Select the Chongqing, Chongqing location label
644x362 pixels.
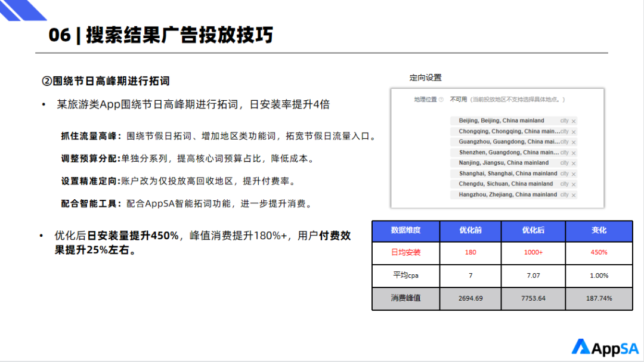pyautogui.click(x=509, y=131)
